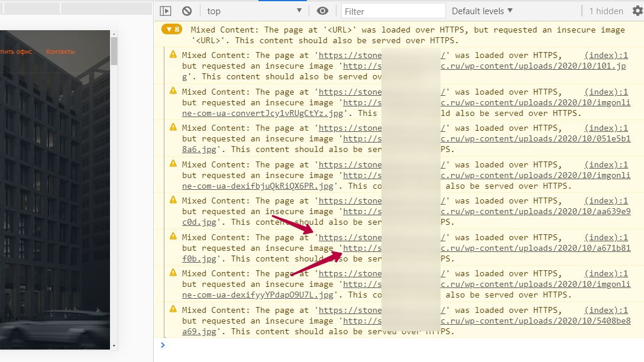Click the webpage vertical scrollbar thumb

pos(114,51)
